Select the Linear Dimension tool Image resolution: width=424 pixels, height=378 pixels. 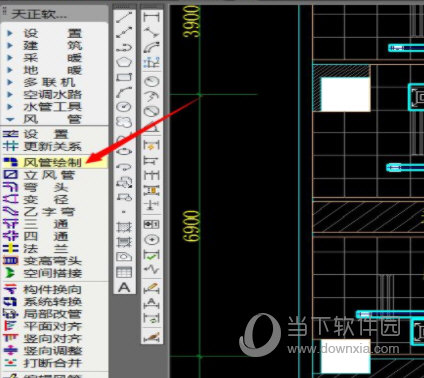152,17
